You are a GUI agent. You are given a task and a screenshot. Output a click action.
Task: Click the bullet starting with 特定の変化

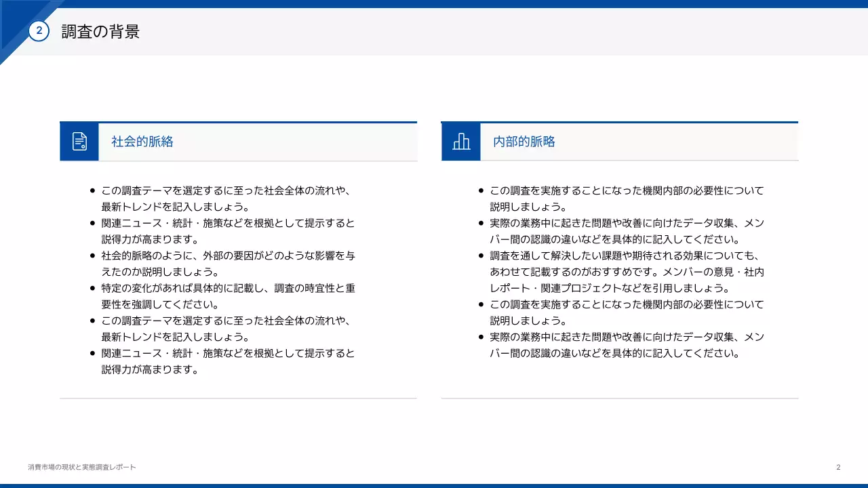tap(228, 296)
